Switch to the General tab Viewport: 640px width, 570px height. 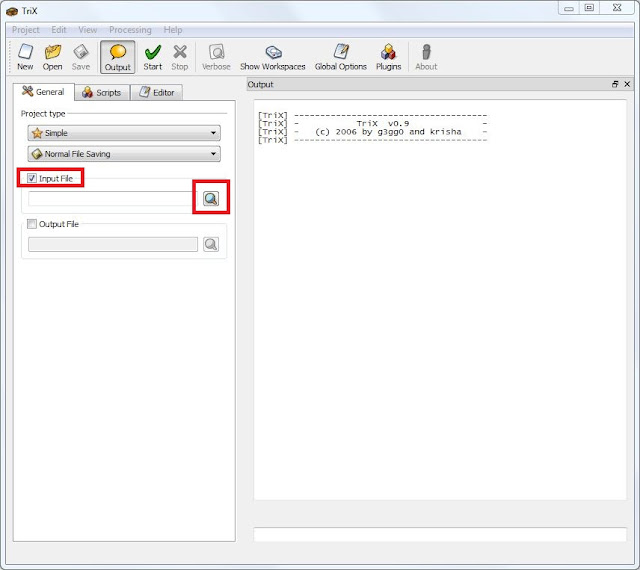[x=44, y=92]
